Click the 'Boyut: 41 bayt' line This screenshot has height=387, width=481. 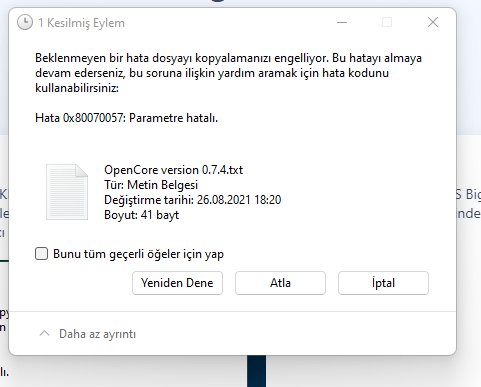tap(142, 215)
